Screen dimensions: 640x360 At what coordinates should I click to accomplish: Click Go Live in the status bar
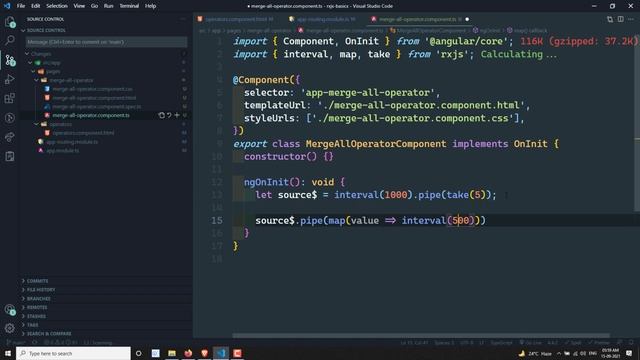coord(530,343)
